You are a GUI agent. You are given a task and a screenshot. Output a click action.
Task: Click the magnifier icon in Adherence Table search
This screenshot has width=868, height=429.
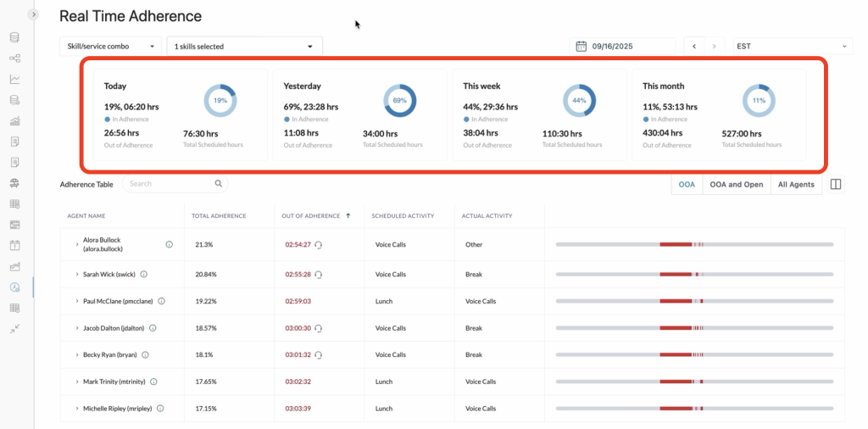click(x=218, y=183)
